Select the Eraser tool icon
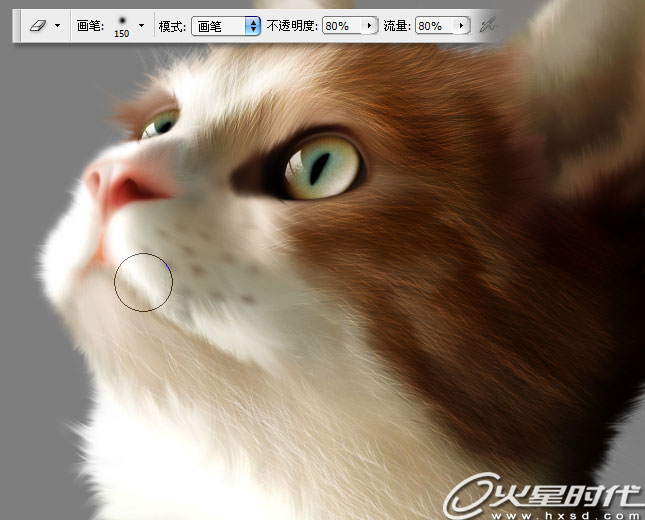Viewport: 645px width, 520px height. pyautogui.click(x=38, y=25)
